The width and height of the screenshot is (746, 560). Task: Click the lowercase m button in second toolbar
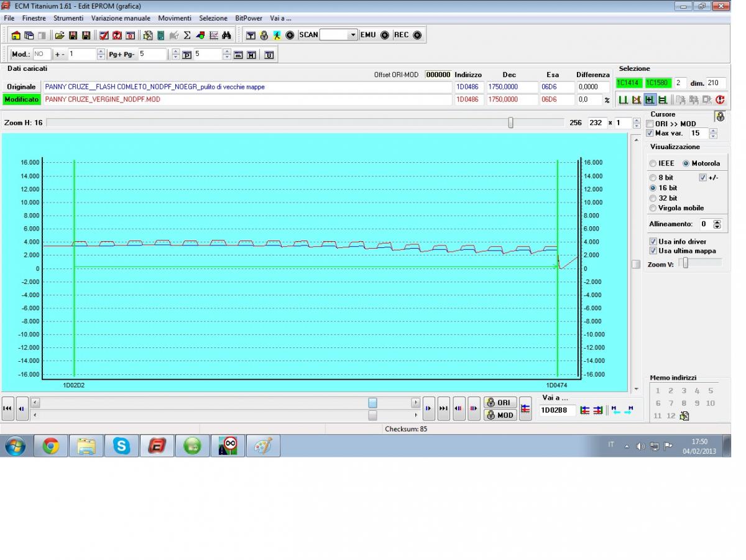click(x=238, y=55)
